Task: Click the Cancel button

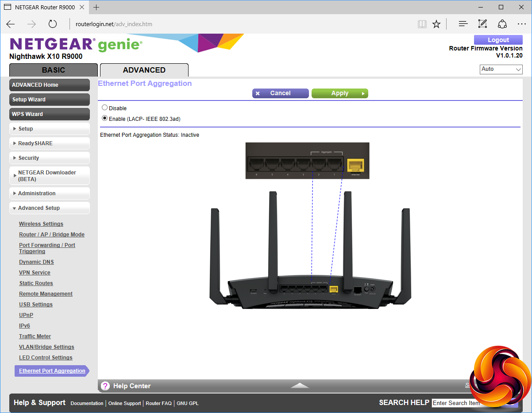Action: pos(281,93)
